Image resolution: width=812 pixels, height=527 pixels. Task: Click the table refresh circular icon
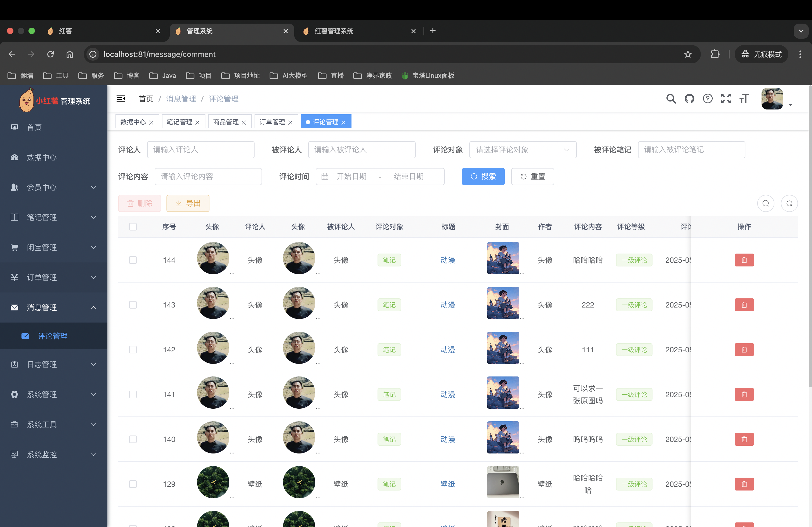(x=789, y=203)
